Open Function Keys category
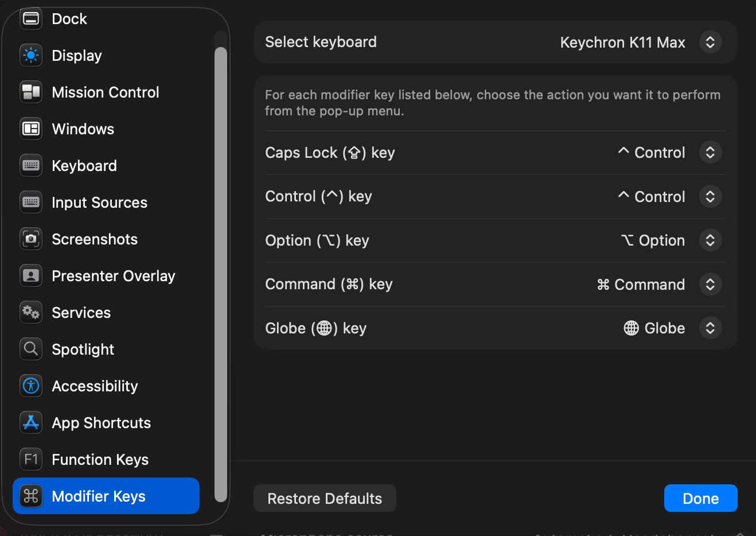Screen dimensions: 756x536 pyautogui.click(x=106, y=460)
